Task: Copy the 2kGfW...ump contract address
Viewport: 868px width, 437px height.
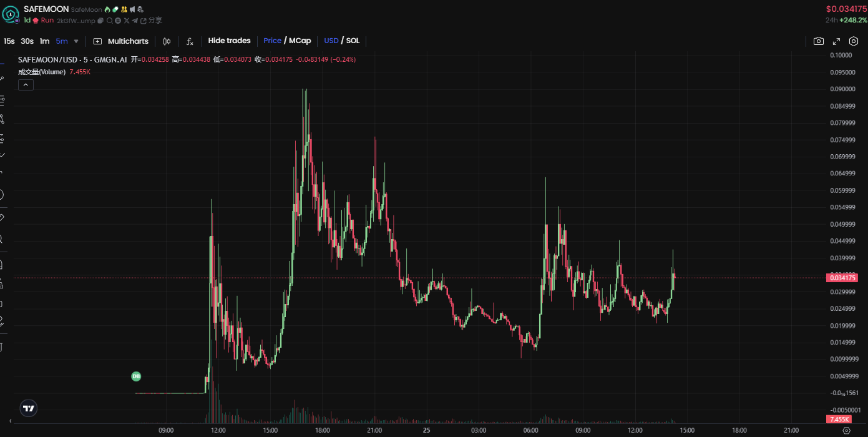Action: point(100,21)
